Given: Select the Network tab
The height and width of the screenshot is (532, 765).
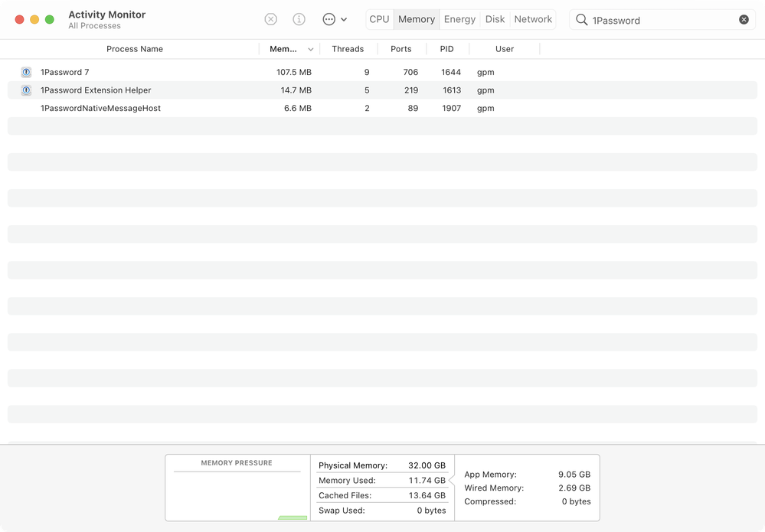Looking at the screenshot, I should pos(533,19).
